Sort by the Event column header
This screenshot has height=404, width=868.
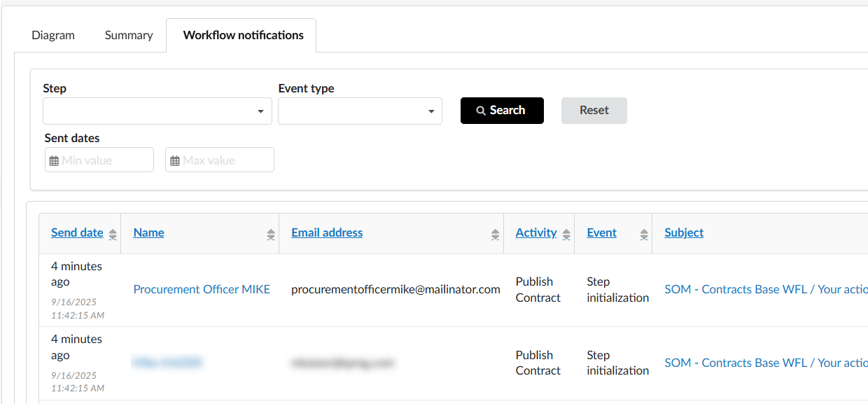click(x=602, y=232)
